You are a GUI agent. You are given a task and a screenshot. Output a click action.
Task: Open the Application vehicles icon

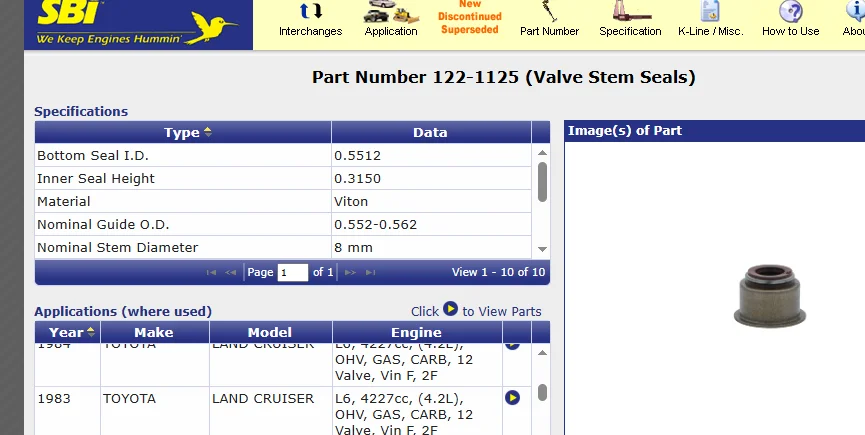(391, 12)
